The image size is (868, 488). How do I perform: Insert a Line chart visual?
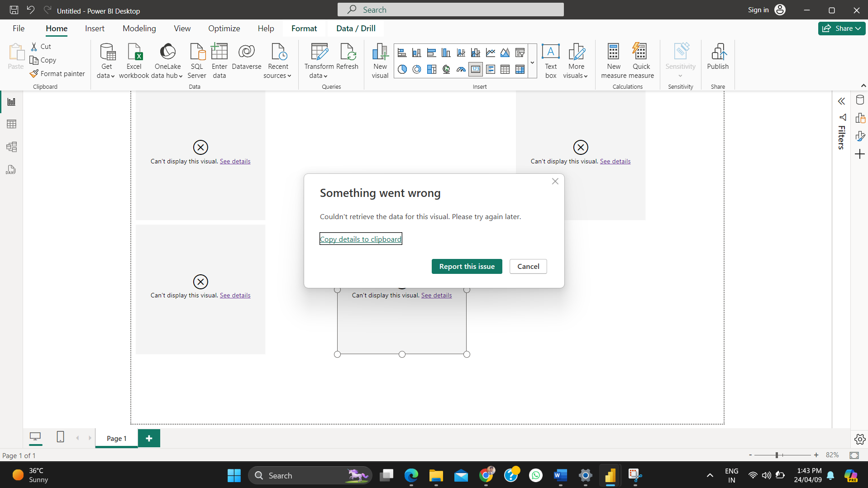[x=491, y=53]
